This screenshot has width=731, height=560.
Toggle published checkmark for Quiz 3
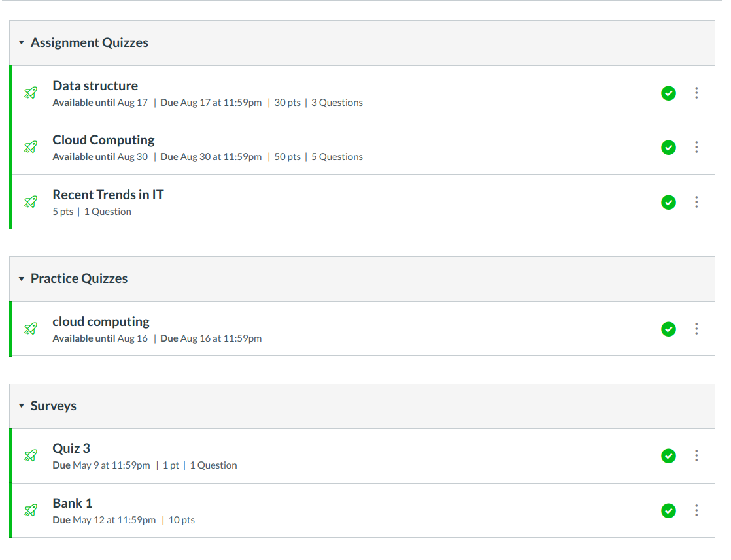point(668,455)
